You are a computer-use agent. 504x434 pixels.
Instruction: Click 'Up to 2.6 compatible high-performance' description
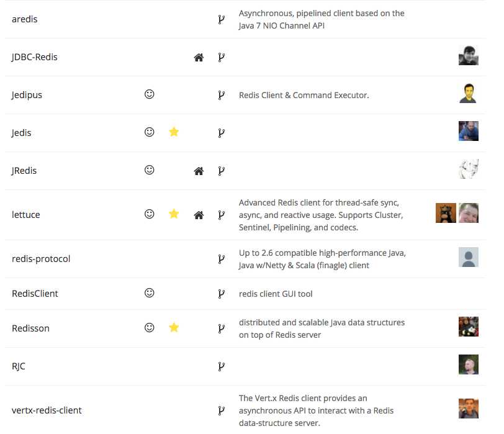pos(322,259)
